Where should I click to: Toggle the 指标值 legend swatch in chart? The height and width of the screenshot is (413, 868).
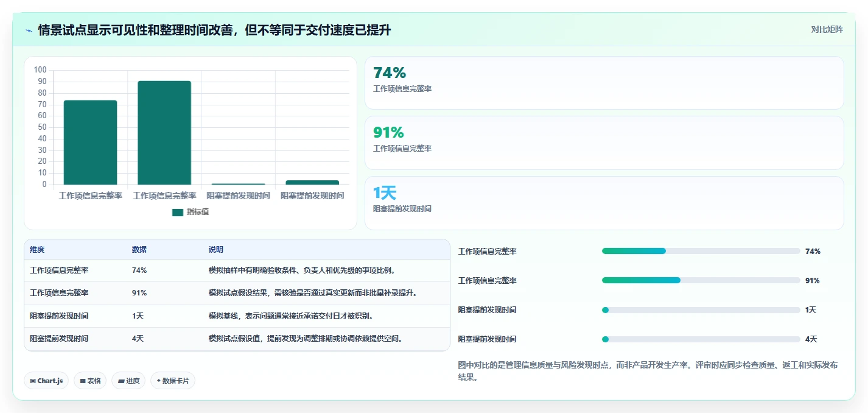pyautogui.click(x=178, y=212)
